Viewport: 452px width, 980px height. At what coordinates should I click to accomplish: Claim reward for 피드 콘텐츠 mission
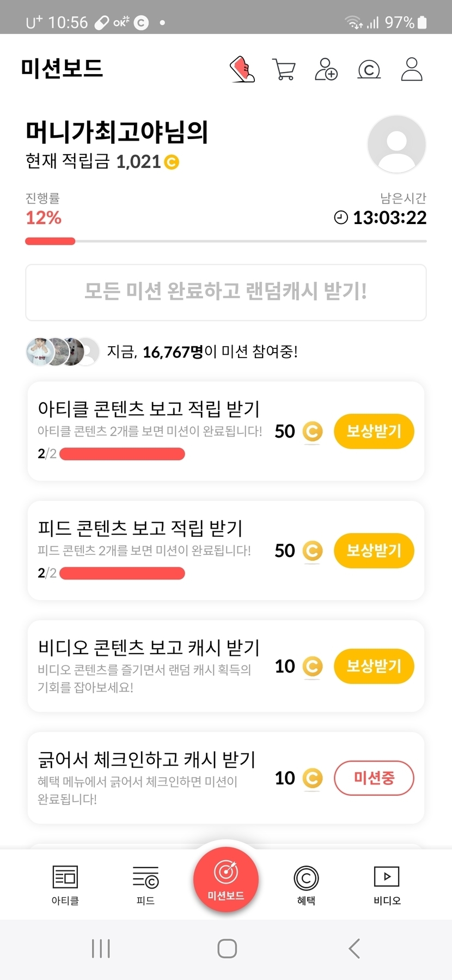[374, 551]
